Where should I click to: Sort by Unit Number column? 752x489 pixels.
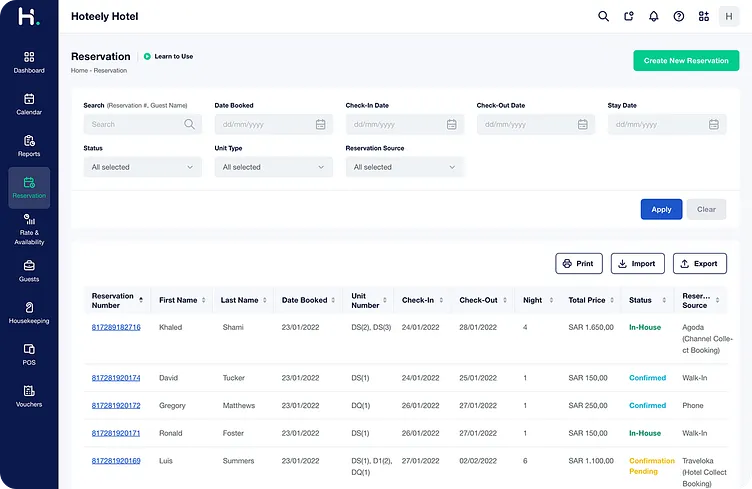[x=385, y=300]
